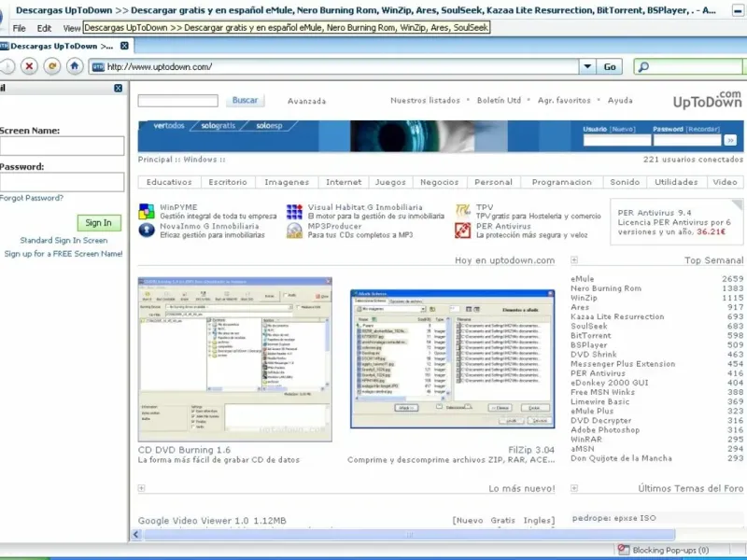This screenshot has height=560, width=747.
Task: Open the Personal category tab
Action: click(x=494, y=182)
